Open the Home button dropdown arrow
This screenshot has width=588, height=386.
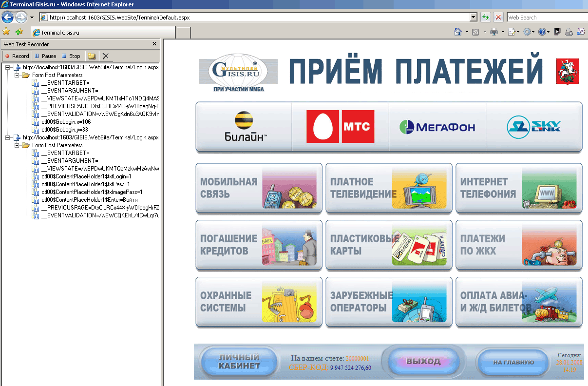(466, 32)
